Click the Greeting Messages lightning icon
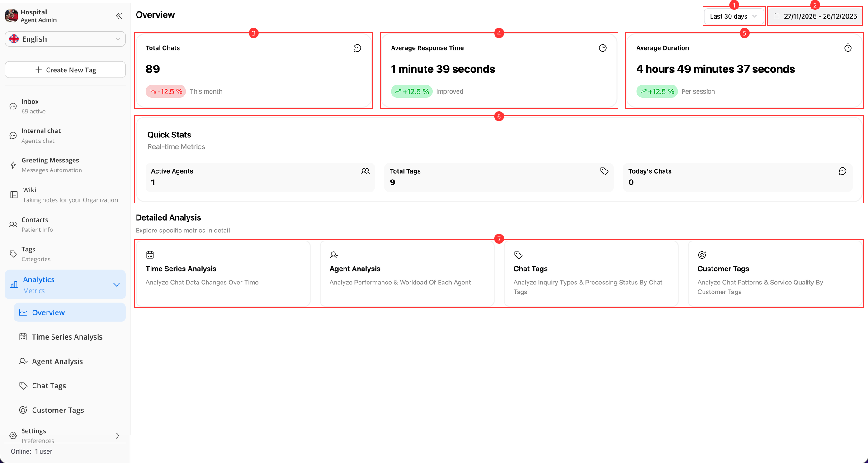This screenshot has height=463, width=868. click(13, 165)
